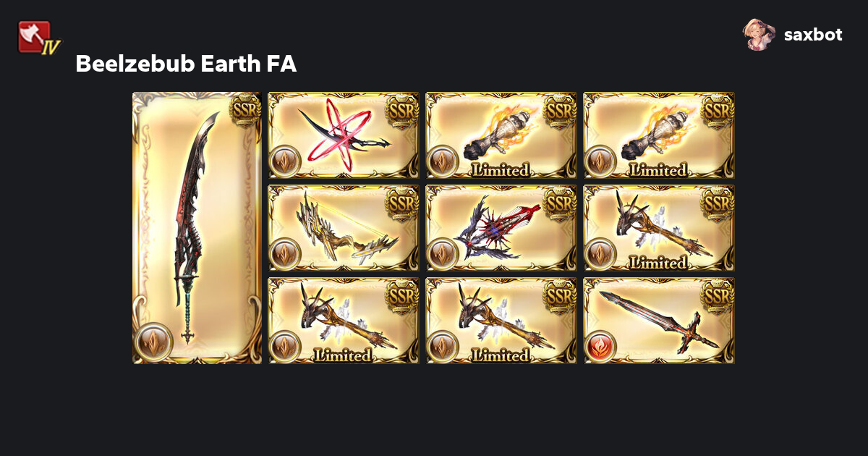Click the red-ringed dagger weapon tile
This screenshot has width=868, height=456.
344,135
